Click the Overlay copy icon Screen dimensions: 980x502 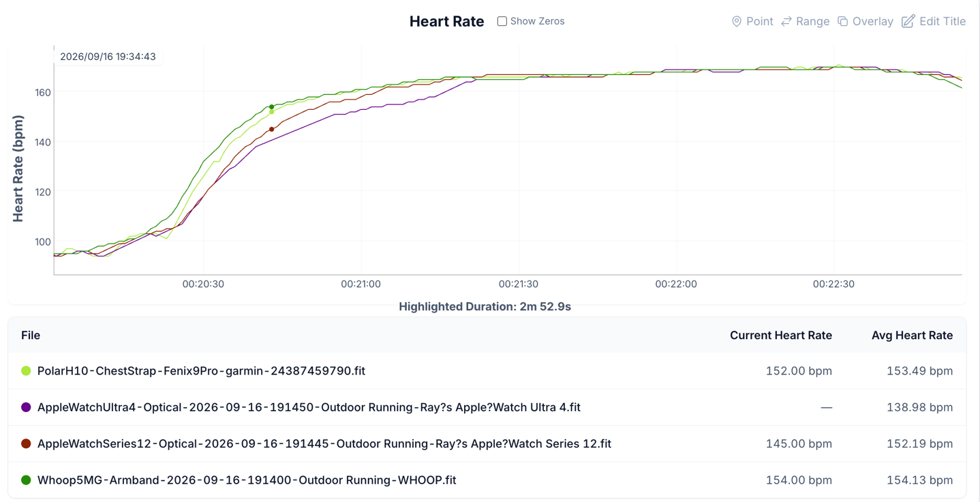[x=842, y=21]
